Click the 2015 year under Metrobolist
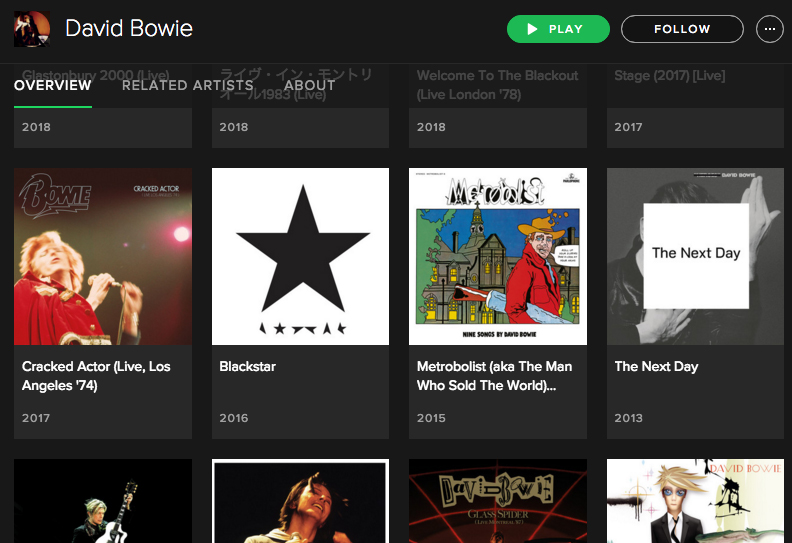The image size is (792, 543). pyautogui.click(x=431, y=418)
